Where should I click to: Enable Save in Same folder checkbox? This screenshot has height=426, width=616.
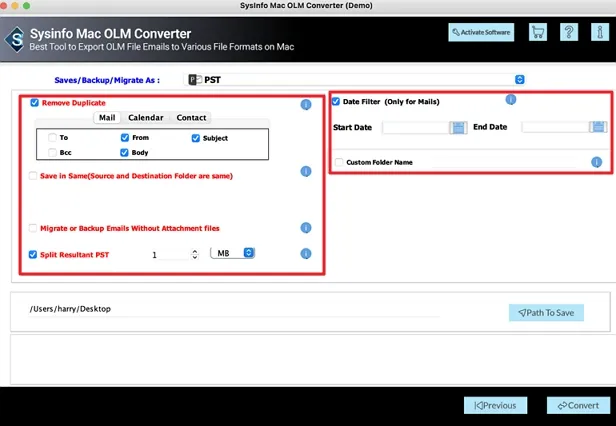point(33,176)
